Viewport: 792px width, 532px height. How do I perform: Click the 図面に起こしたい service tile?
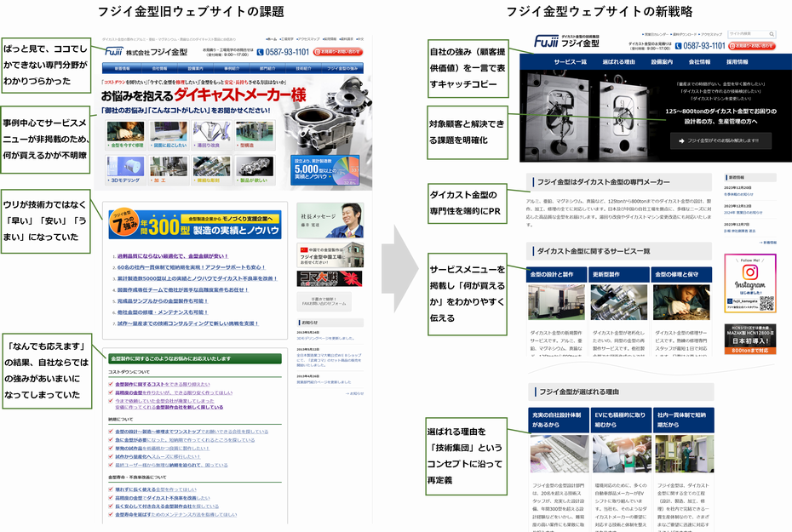pos(167,132)
